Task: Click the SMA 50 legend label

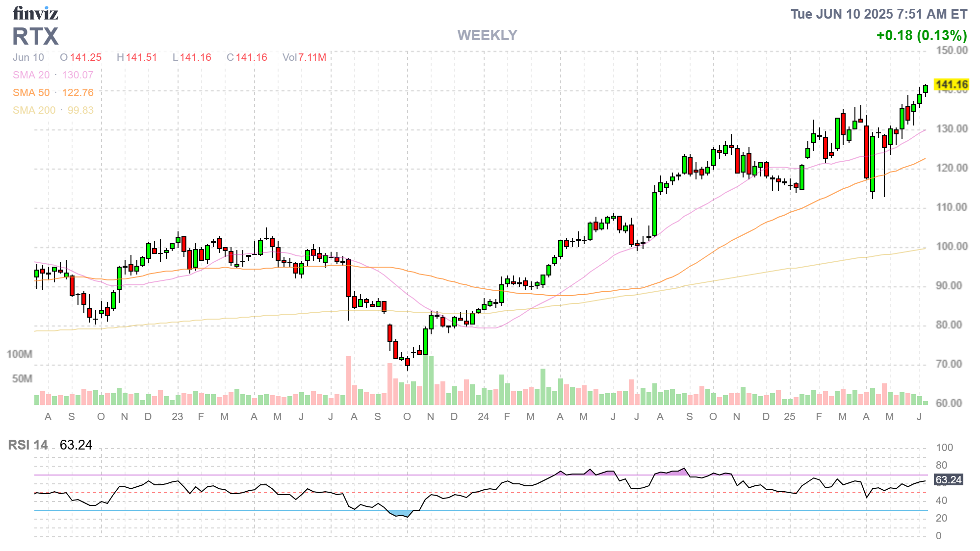Action: tap(31, 93)
